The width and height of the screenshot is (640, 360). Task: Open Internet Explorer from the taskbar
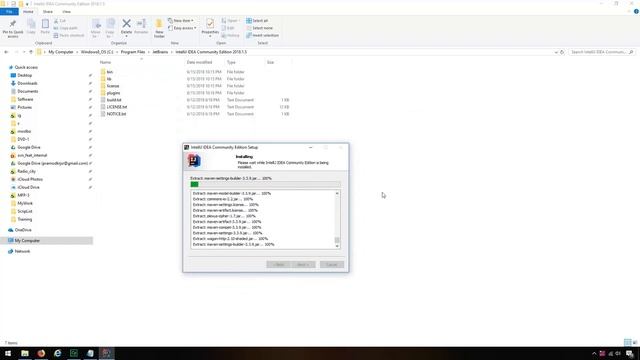tap(58, 353)
